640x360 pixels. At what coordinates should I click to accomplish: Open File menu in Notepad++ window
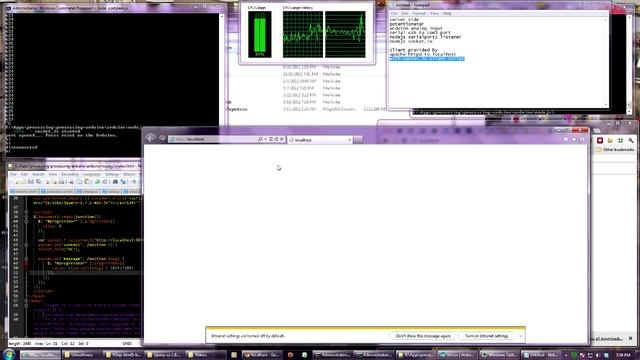tap(13, 174)
